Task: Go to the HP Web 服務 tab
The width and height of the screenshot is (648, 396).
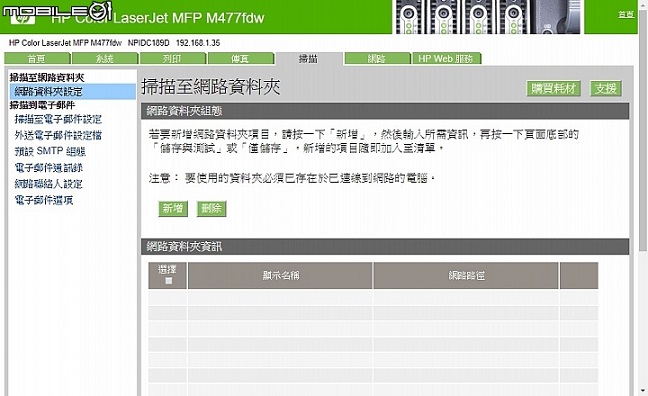Action: [x=446, y=59]
